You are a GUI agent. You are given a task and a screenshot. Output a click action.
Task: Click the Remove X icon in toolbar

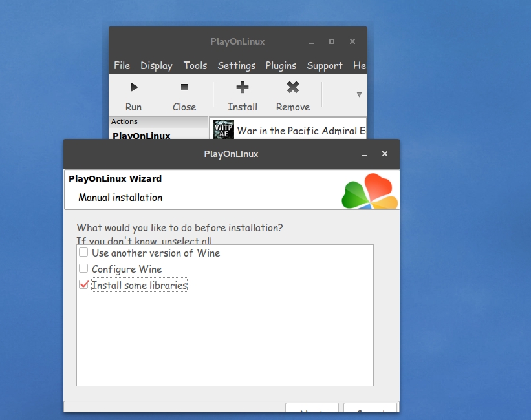point(293,87)
